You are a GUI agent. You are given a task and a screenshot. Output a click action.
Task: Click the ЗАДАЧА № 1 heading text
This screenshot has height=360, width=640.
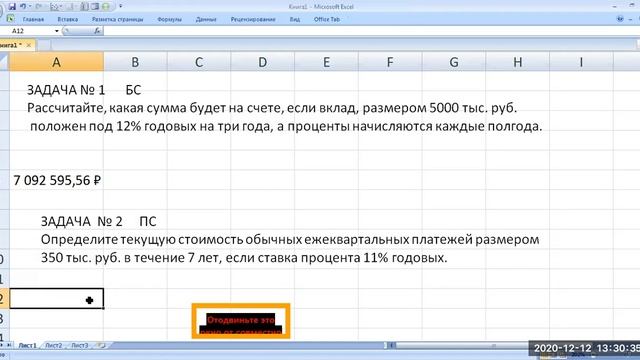pos(66,90)
